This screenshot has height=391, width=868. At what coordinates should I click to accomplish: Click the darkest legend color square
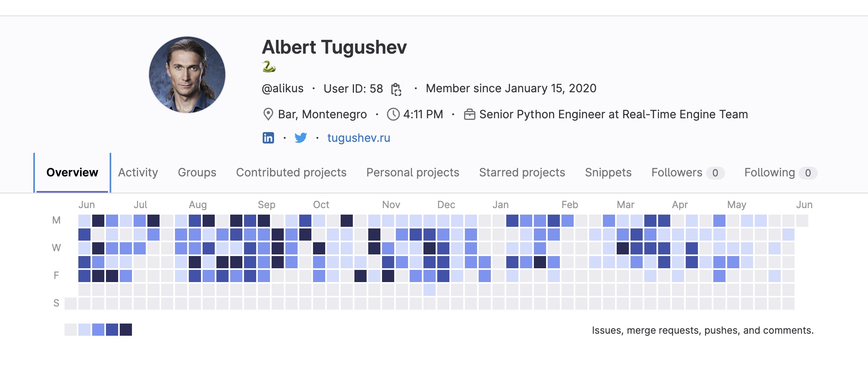tap(126, 330)
